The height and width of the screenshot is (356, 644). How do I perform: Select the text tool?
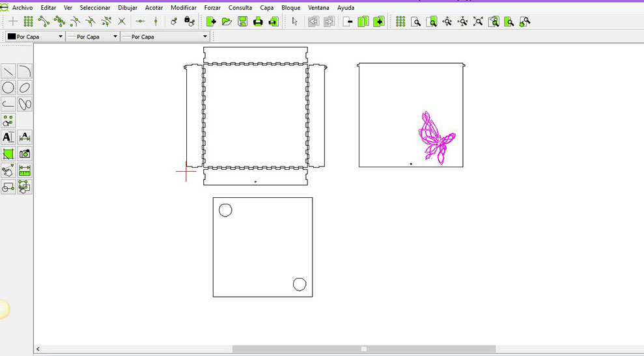(x=8, y=137)
